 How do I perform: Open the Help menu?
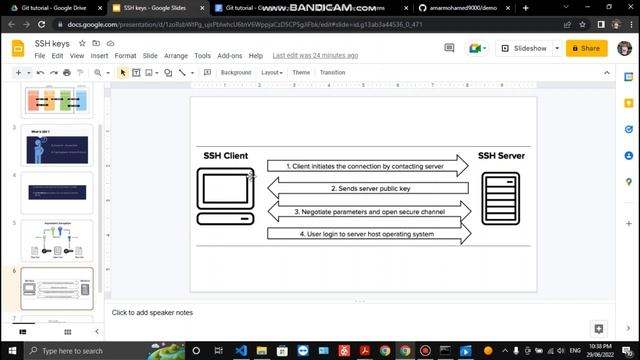point(256,56)
